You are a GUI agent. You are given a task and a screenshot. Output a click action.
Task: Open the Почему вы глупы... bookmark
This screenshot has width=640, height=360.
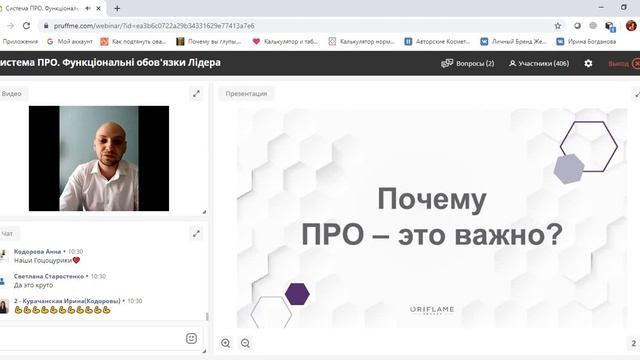pyautogui.click(x=209, y=42)
